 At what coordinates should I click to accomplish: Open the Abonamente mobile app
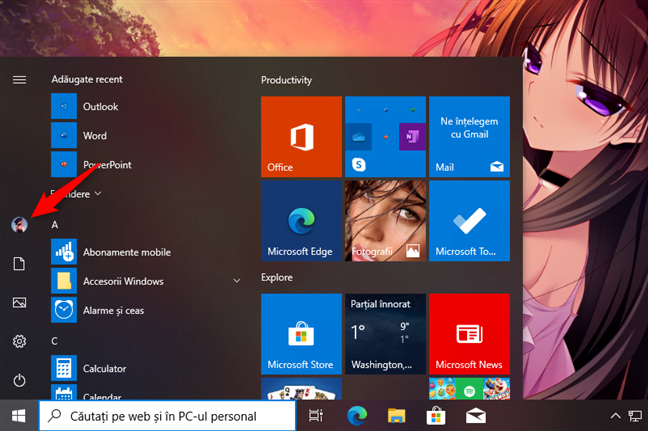[145, 252]
